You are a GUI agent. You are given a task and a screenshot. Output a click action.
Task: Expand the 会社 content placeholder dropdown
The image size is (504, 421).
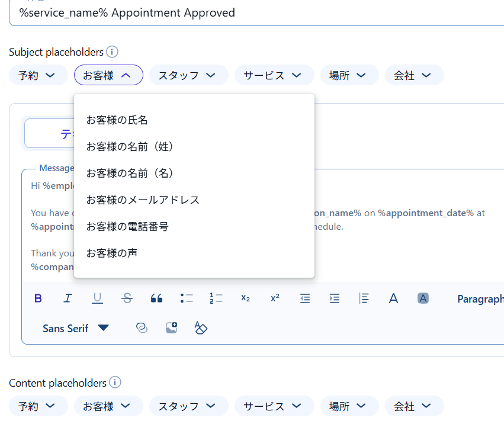click(414, 406)
